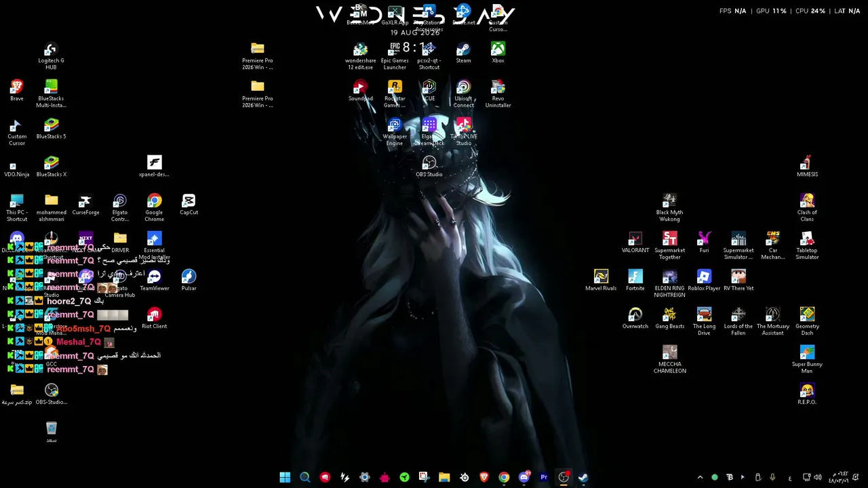The image size is (868, 488).
Task: Select the BlueStacks X desktop icon
Action: [x=51, y=167]
